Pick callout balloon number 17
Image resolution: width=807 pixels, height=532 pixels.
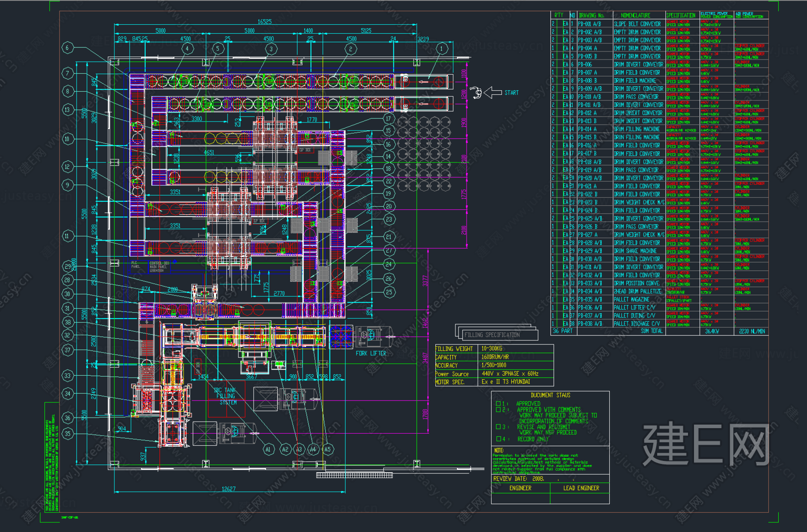click(388, 119)
